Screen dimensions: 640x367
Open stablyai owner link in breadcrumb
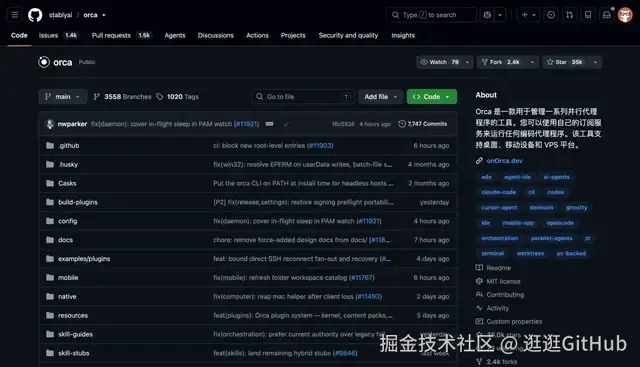(x=60, y=15)
